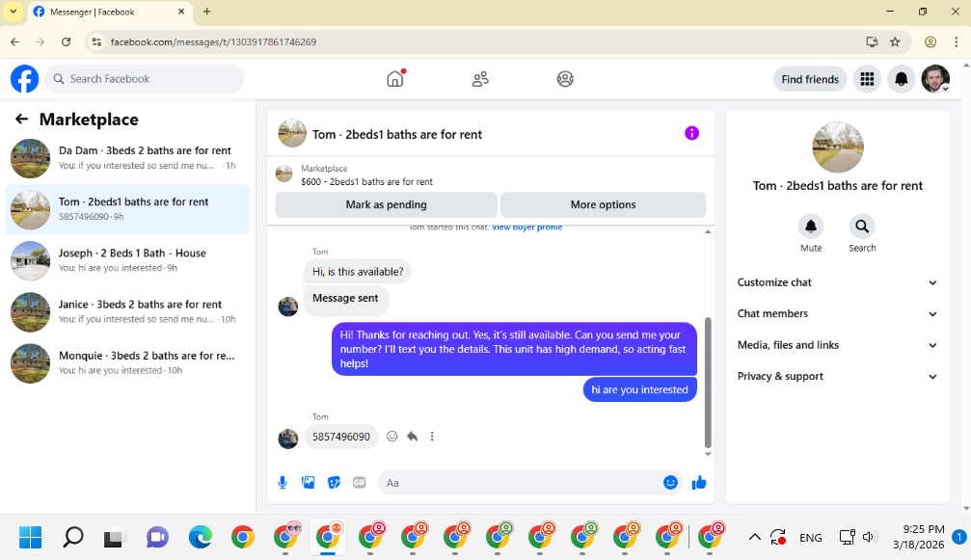Reply to the 5857496090 message

click(x=413, y=437)
